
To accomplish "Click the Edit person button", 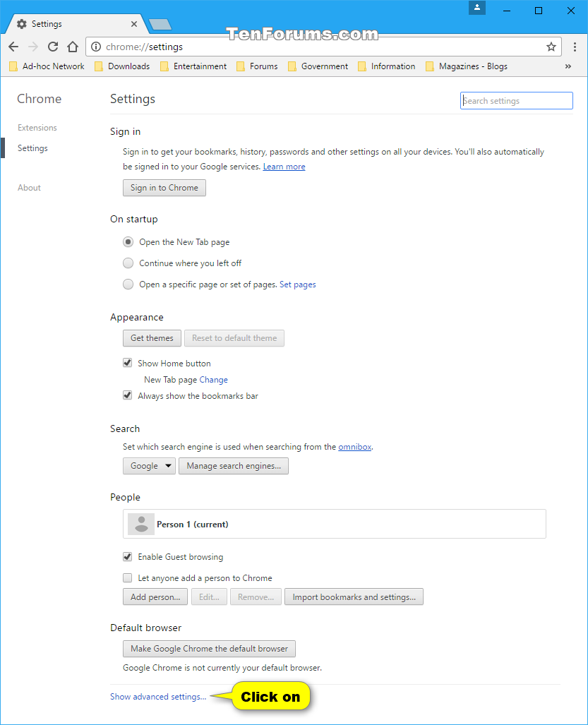I will [209, 597].
